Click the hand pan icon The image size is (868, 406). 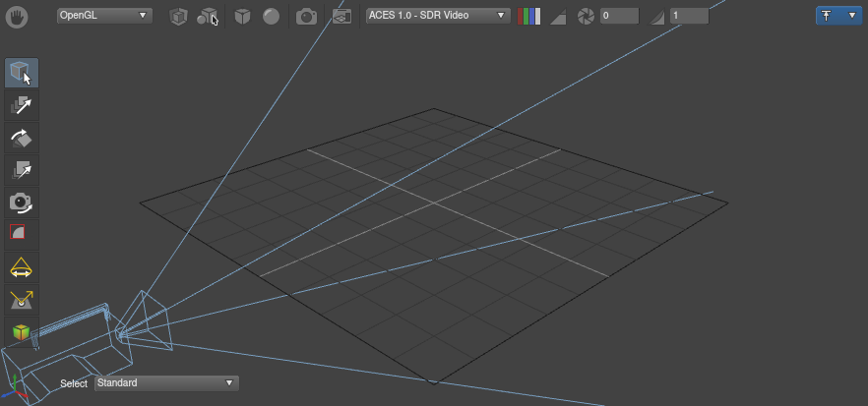17,16
